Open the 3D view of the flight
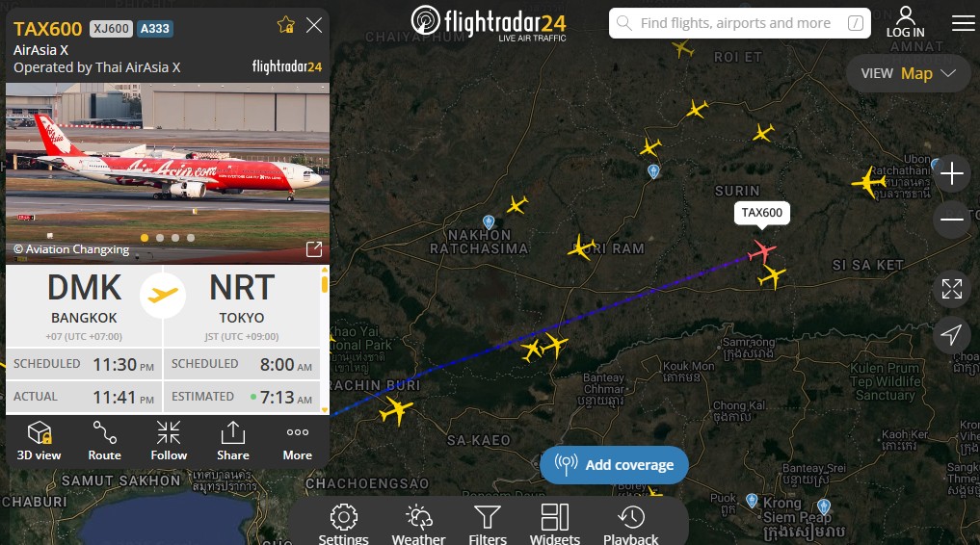 (39, 441)
